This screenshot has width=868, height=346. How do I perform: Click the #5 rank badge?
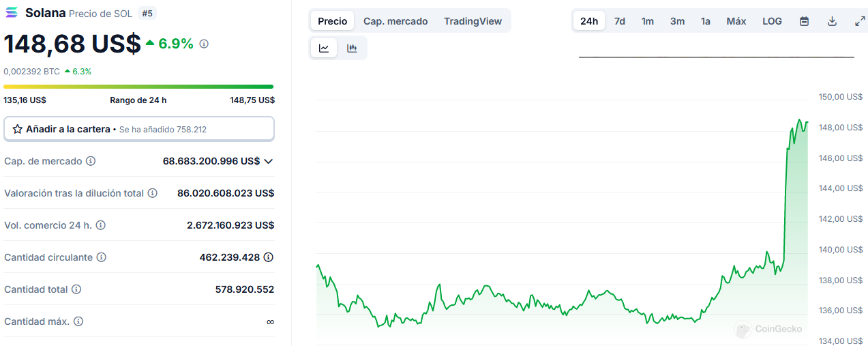tap(147, 13)
